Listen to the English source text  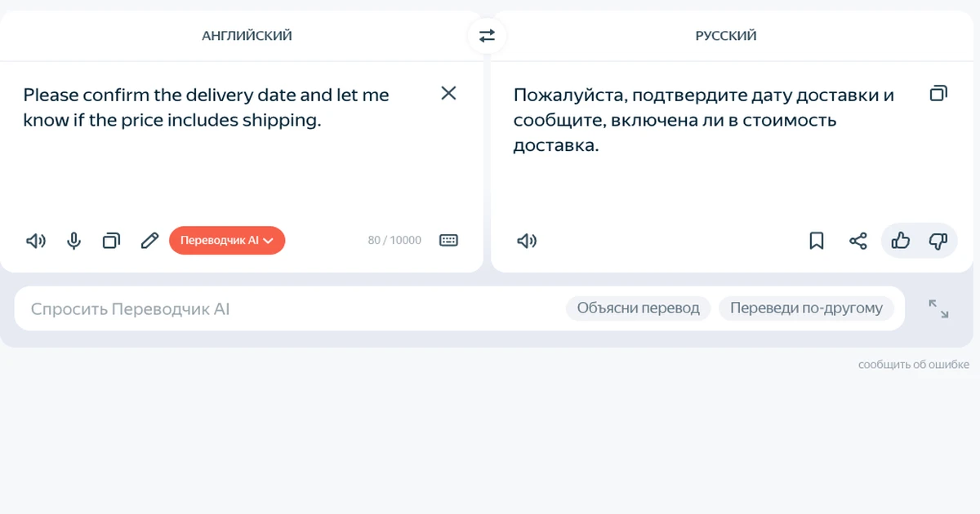tap(36, 241)
